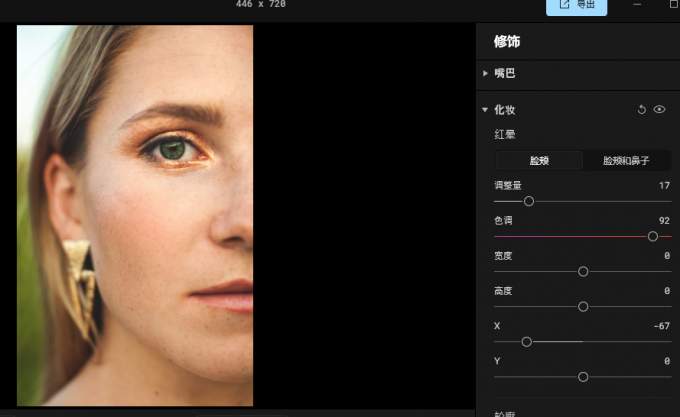The image size is (680, 417).
Task: Click the 导出 export button
Action: tap(576, 5)
